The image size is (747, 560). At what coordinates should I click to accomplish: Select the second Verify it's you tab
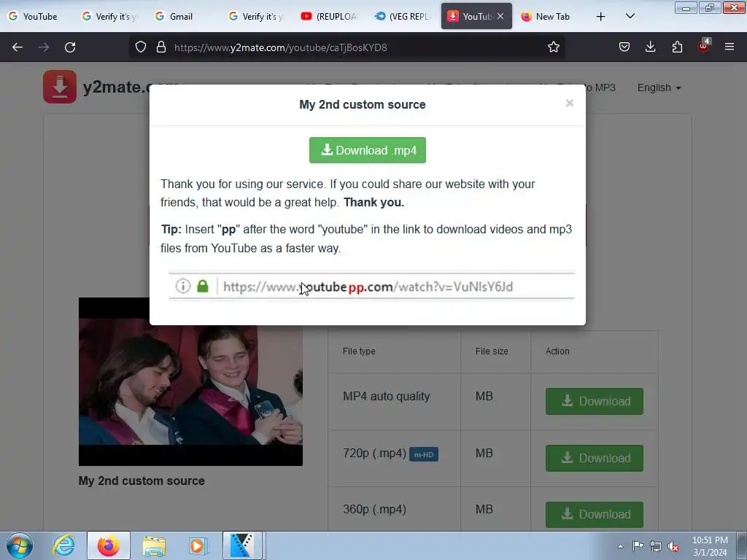[258, 17]
